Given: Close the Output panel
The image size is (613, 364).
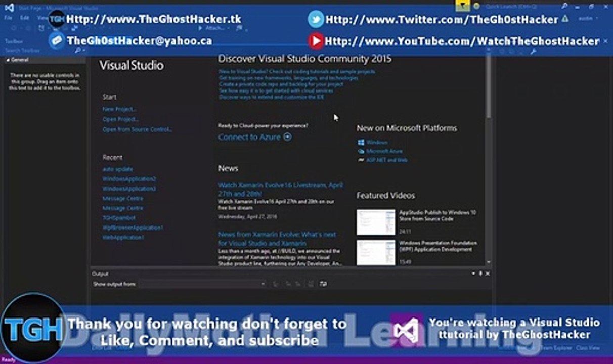Looking at the screenshot, I should (488, 274).
